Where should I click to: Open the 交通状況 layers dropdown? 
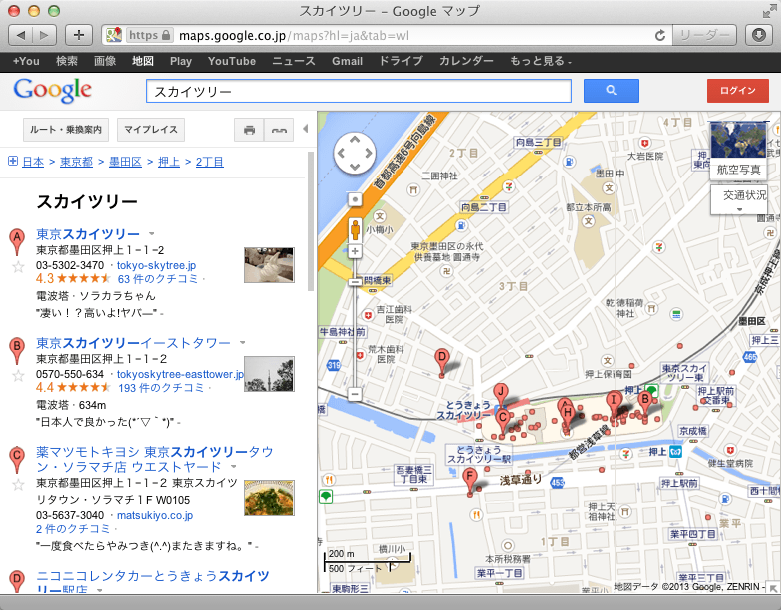pyautogui.click(x=739, y=199)
